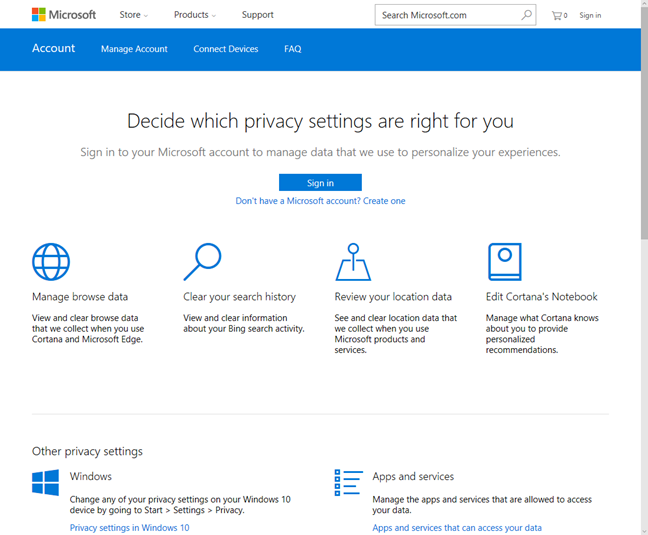Click the Windows logo under Other privacy settings
Image resolution: width=648 pixels, height=535 pixels.
click(x=45, y=483)
